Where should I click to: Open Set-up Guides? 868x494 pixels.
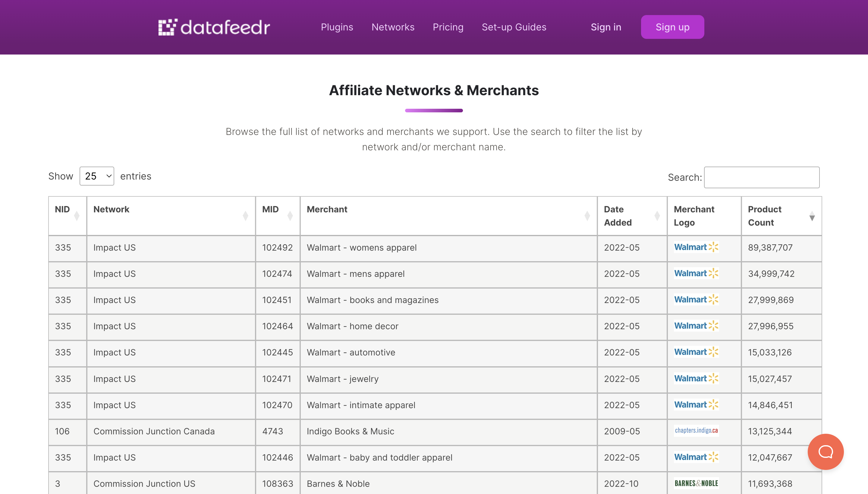pyautogui.click(x=514, y=27)
